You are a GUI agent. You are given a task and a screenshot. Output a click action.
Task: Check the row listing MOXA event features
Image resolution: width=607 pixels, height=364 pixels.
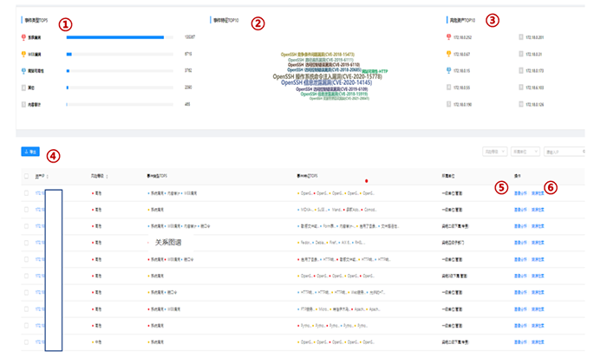click(26, 210)
